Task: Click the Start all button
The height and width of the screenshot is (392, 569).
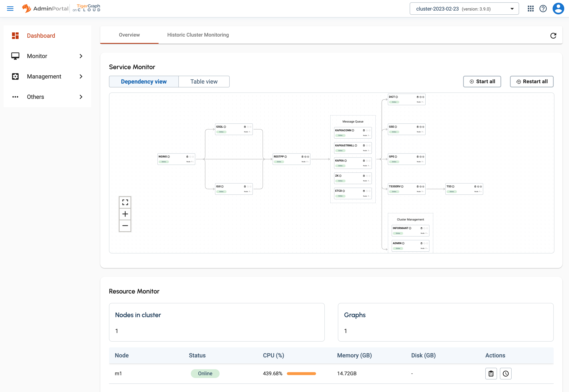Action: point(482,81)
